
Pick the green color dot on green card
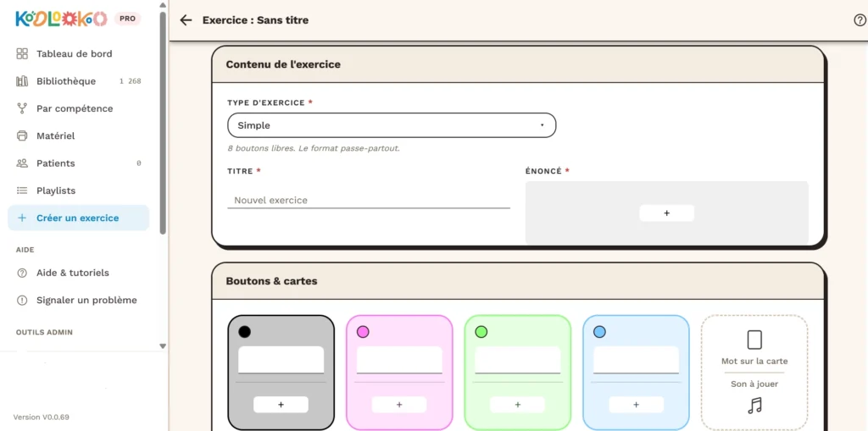pyautogui.click(x=481, y=332)
